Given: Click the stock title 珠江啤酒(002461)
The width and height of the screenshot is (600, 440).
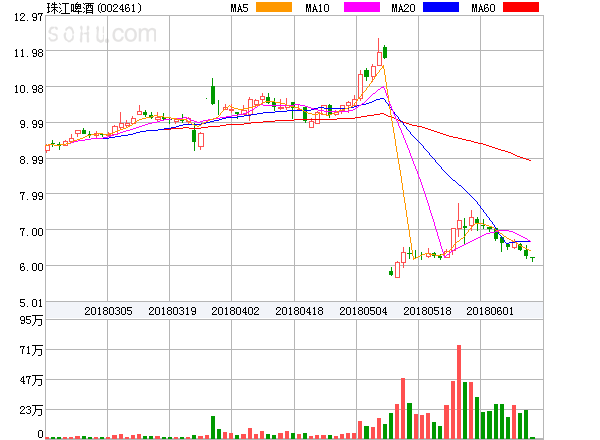Looking at the screenshot, I should pos(94,8).
